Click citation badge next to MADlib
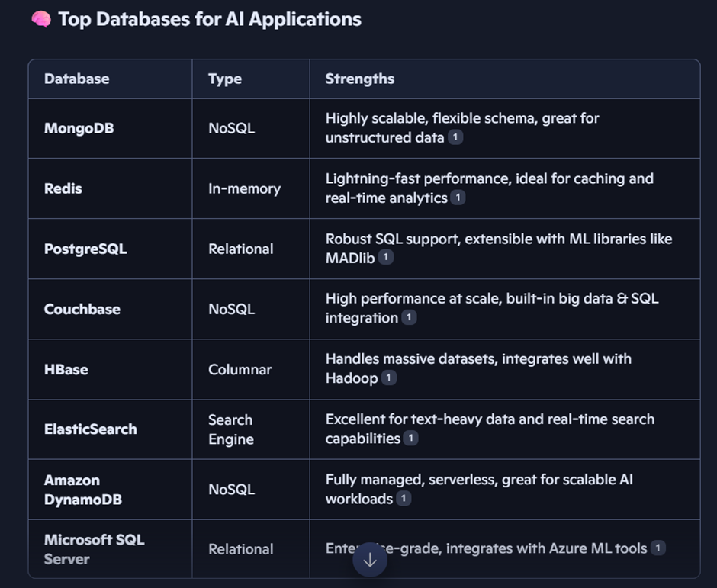 (386, 258)
